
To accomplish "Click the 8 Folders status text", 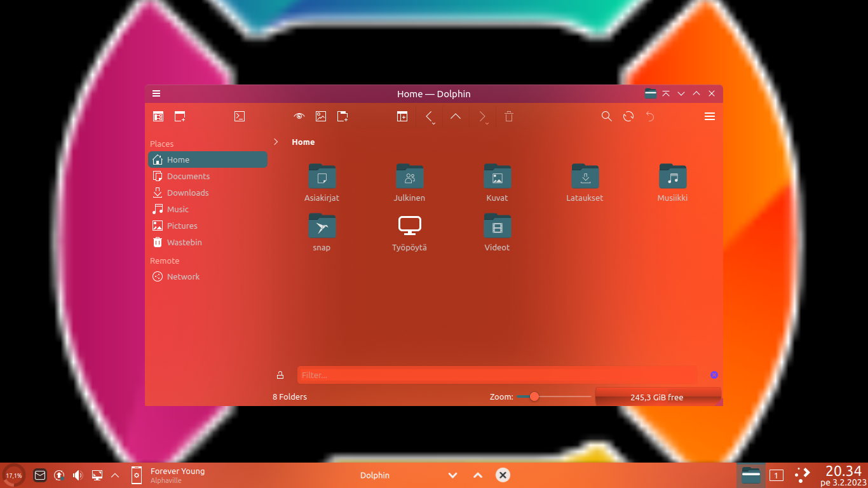I will coord(290,396).
